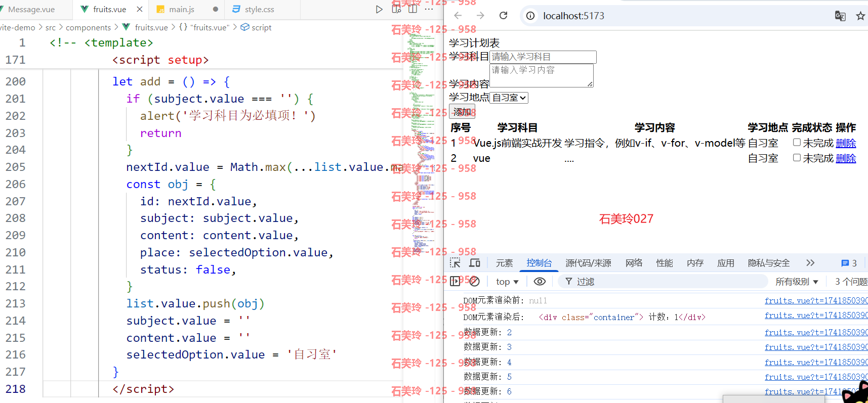Open the 网络 DevTools tab
This screenshot has height=403, width=868.
tap(634, 263)
